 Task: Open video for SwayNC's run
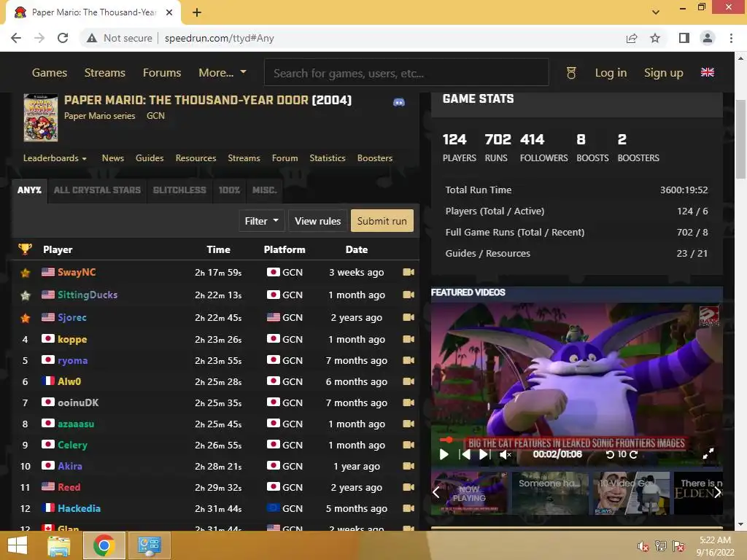(x=409, y=272)
